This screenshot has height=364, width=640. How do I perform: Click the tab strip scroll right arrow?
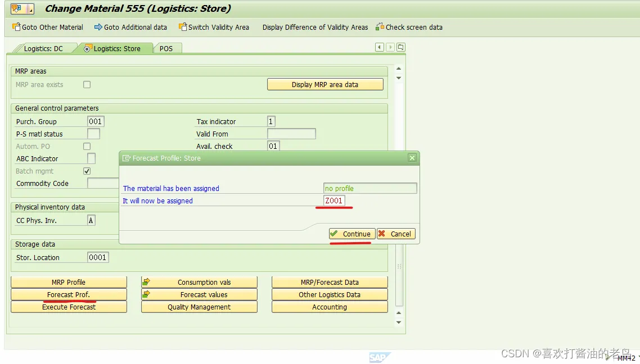(390, 47)
